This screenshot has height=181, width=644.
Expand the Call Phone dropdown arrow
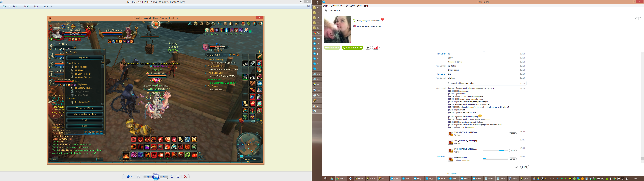(x=361, y=48)
